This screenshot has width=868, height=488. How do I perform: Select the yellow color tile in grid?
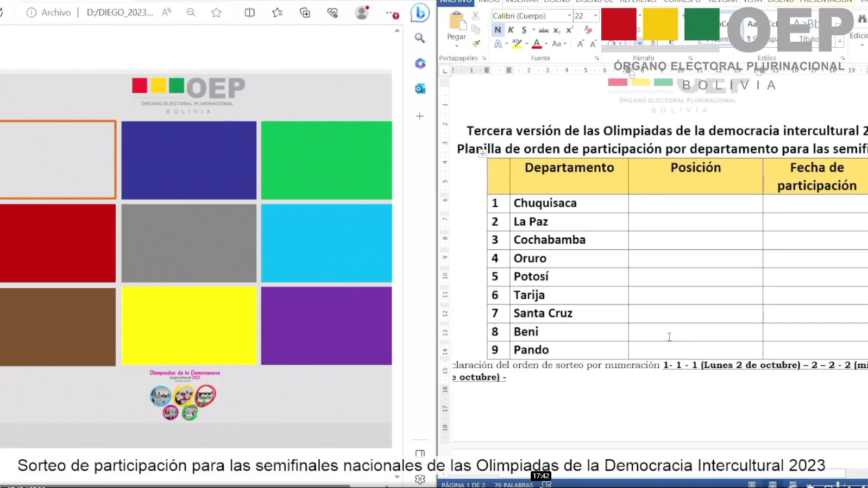point(189,326)
